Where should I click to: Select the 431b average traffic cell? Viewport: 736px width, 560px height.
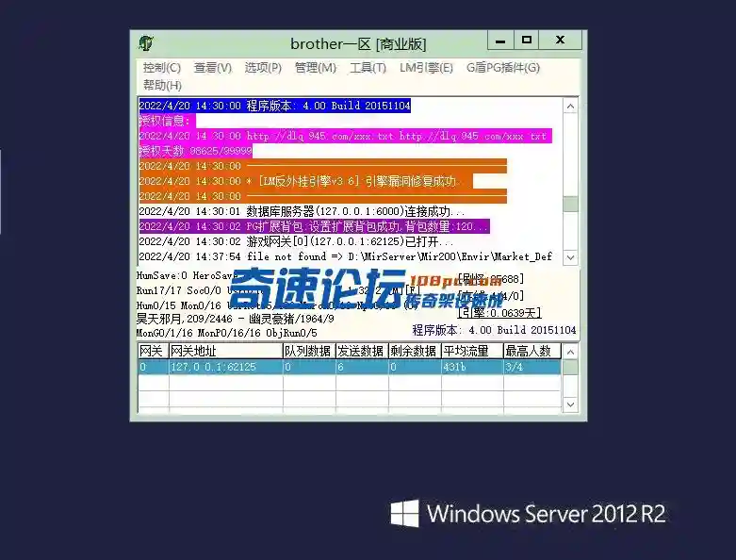coord(472,367)
